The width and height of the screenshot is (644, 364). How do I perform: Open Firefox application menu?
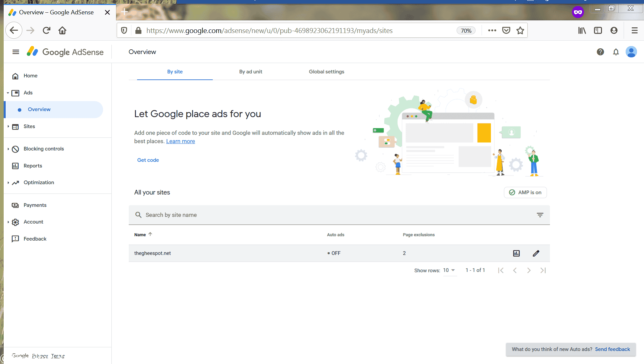click(x=635, y=30)
